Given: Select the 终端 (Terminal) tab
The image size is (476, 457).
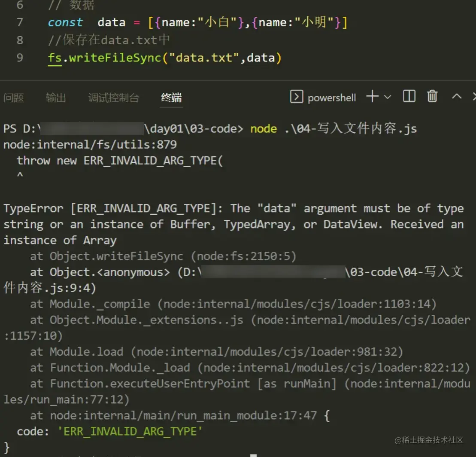Looking at the screenshot, I should 171,98.
